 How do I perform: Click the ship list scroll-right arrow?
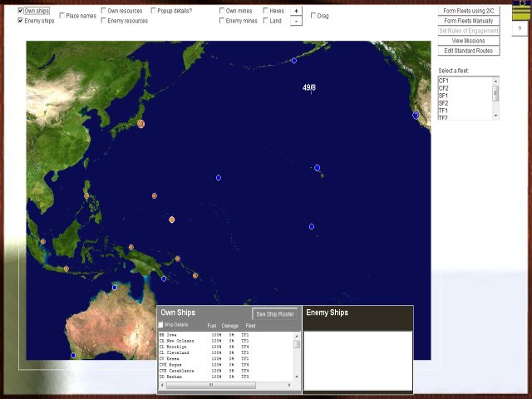[297, 385]
